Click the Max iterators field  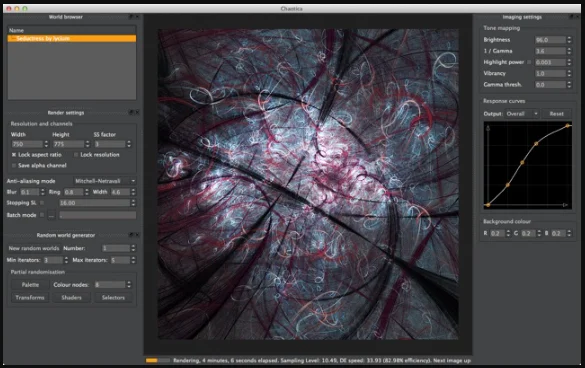pos(120,260)
